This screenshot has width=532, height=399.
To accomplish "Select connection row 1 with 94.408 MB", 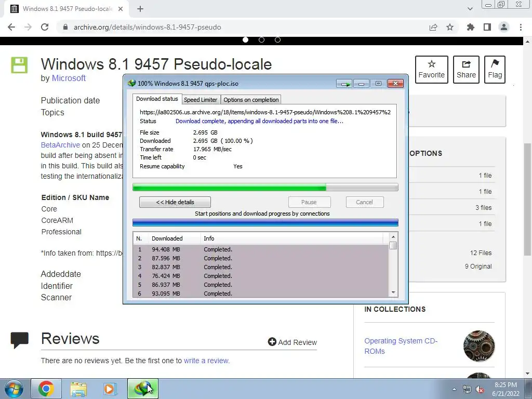I will (261, 249).
